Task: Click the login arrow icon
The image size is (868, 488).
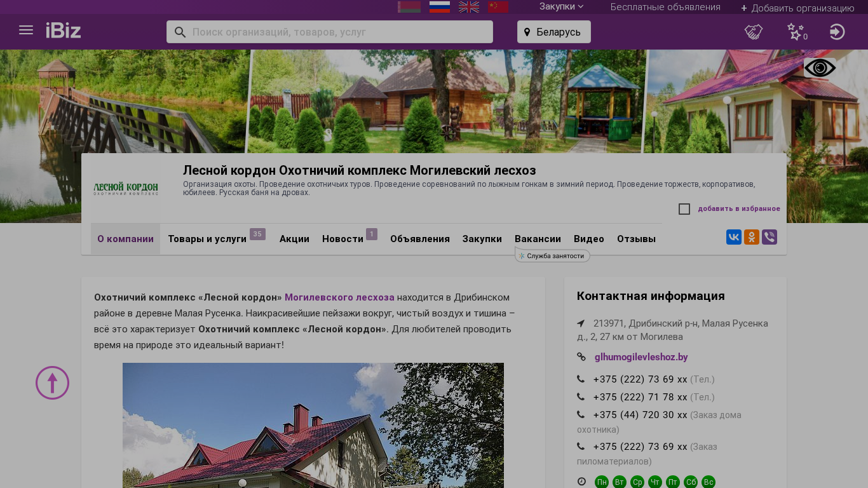Action: click(x=837, y=32)
